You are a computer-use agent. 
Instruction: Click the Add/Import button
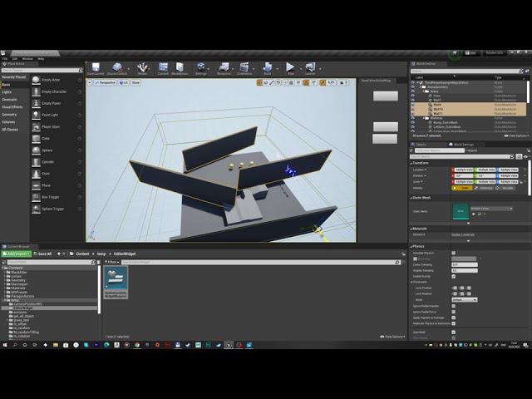17,254
